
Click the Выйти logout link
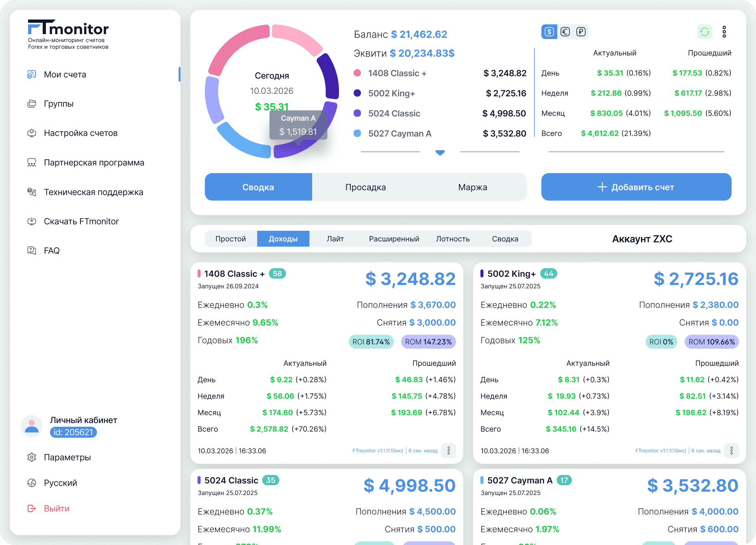point(56,508)
